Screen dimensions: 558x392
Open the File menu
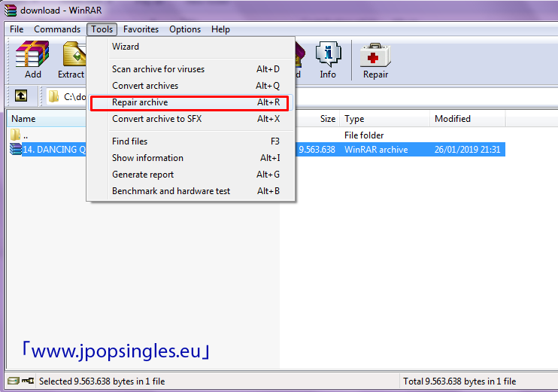coord(17,29)
